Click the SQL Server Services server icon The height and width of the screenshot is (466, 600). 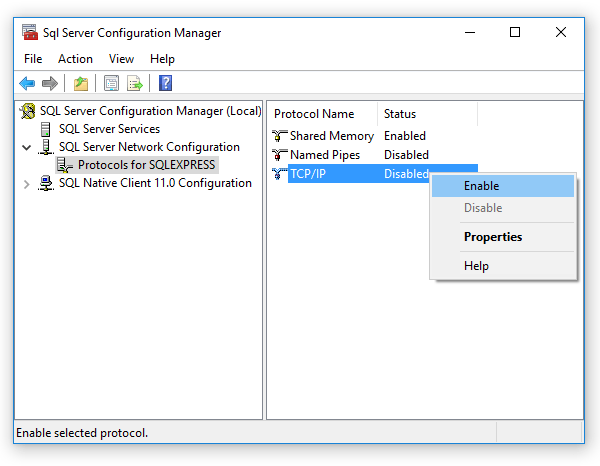pyautogui.click(x=46, y=129)
